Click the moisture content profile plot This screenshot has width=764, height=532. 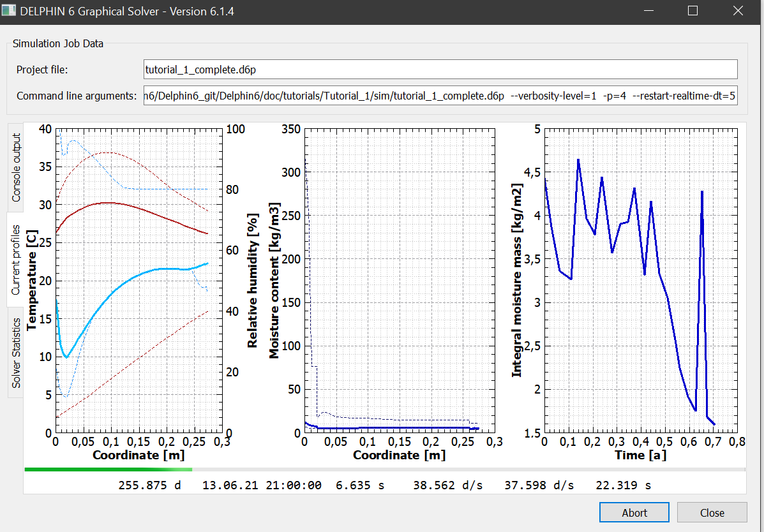click(400, 281)
